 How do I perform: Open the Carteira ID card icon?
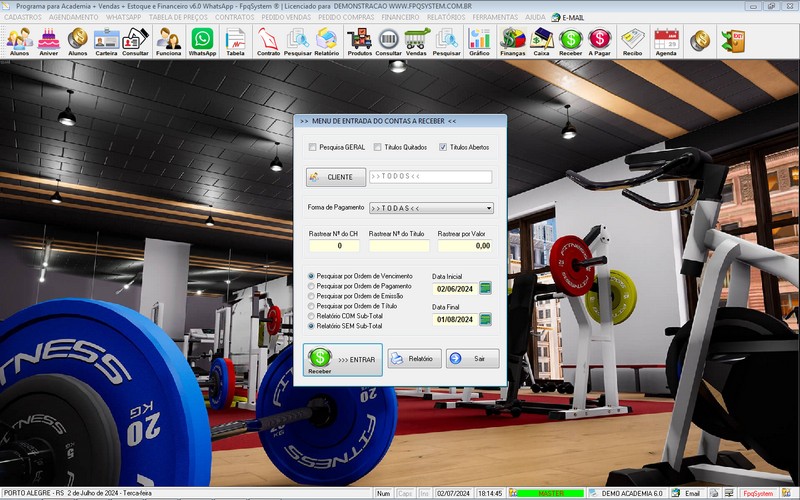[107, 42]
